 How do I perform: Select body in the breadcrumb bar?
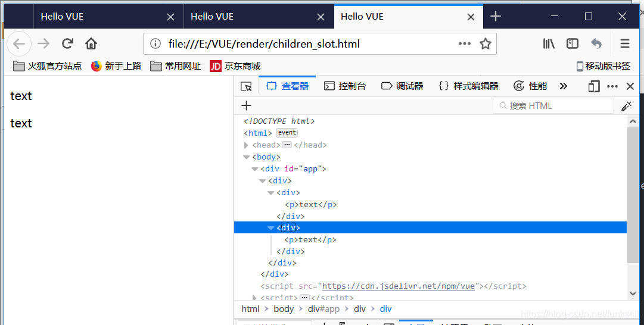click(x=284, y=309)
